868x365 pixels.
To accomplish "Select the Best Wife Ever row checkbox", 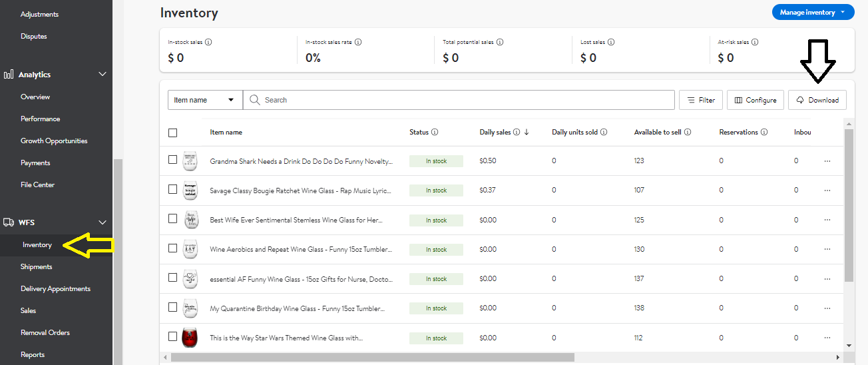I will coord(172,218).
